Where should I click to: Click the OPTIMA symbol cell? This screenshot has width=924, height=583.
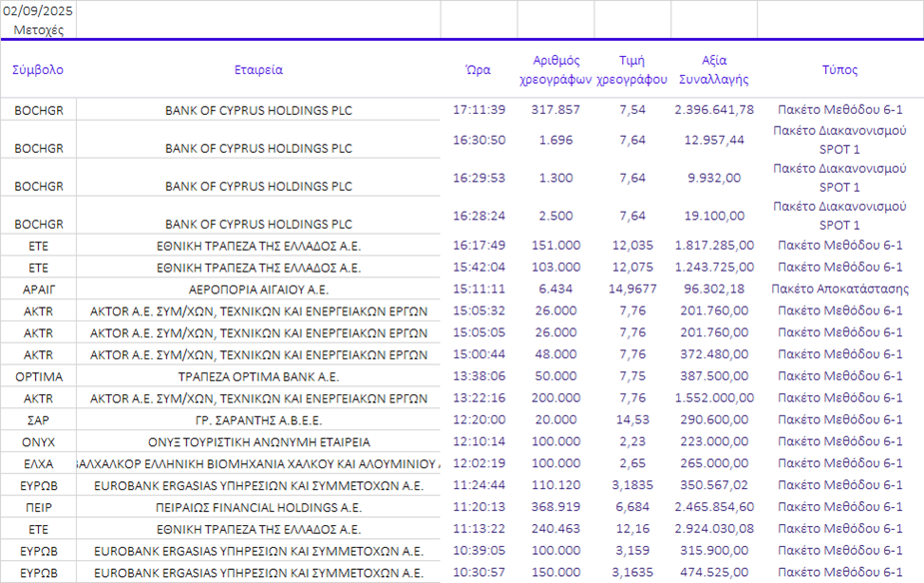[38, 376]
